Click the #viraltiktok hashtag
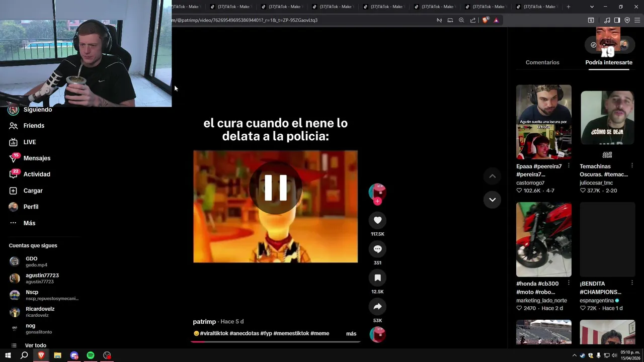This screenshot has width=644, height=362. [x=214, y=333]
